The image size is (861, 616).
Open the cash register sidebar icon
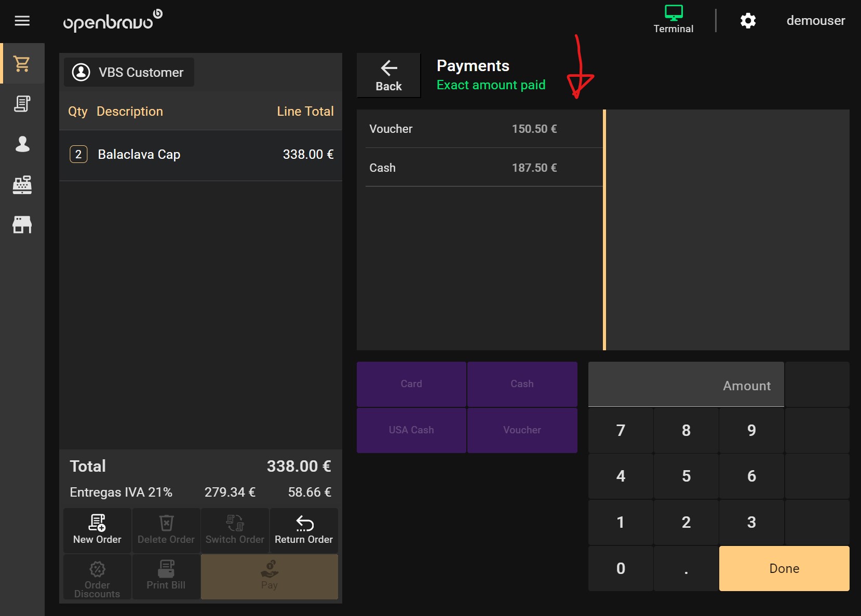(x=22, y=184)
